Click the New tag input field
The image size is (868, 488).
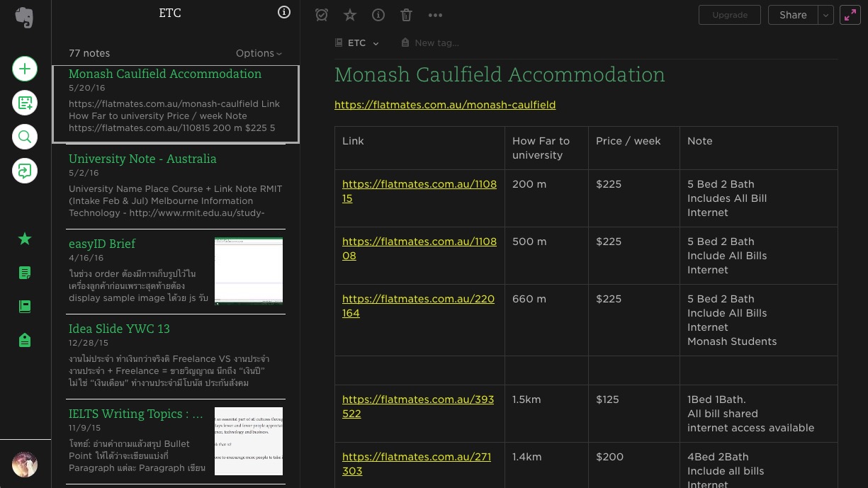point(436,43)
